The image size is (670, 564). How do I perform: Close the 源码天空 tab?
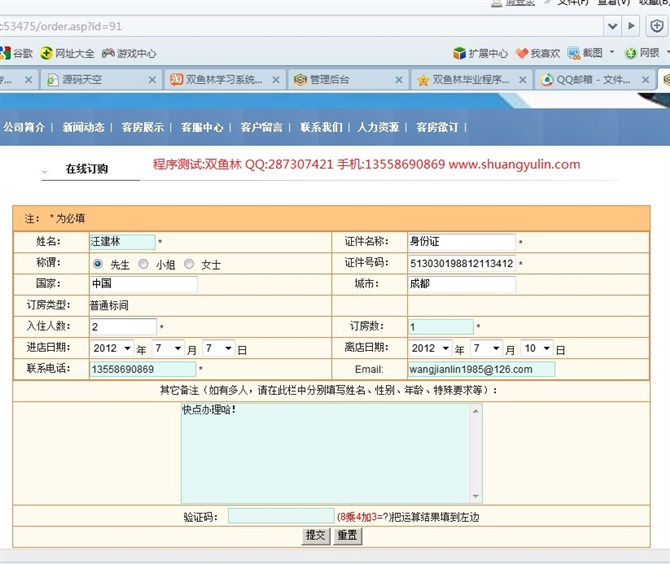(152, 80)
